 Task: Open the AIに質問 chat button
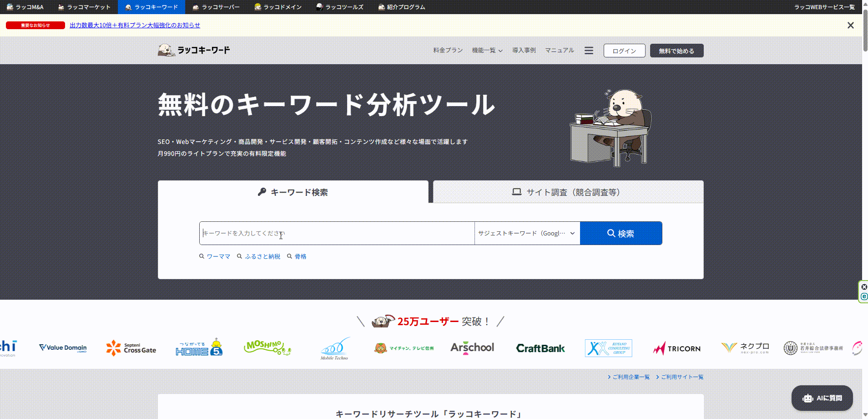coord(822,398)
